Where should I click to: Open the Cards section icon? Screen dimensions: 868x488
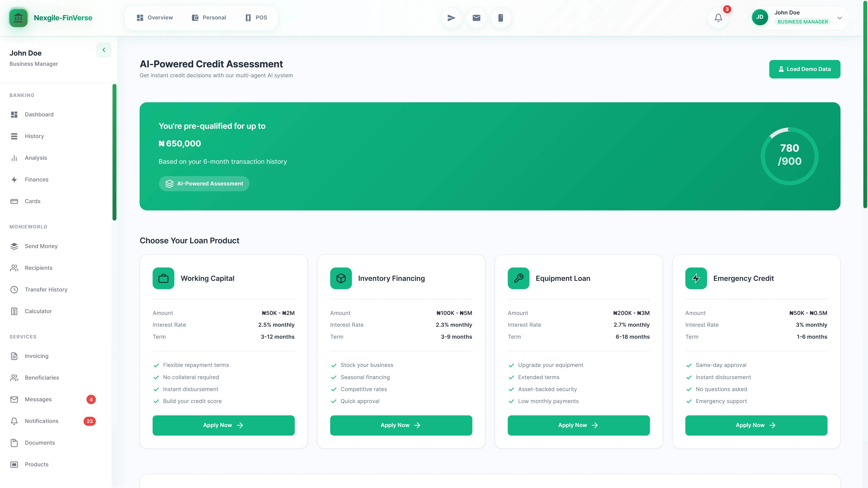tap(14, 201)
